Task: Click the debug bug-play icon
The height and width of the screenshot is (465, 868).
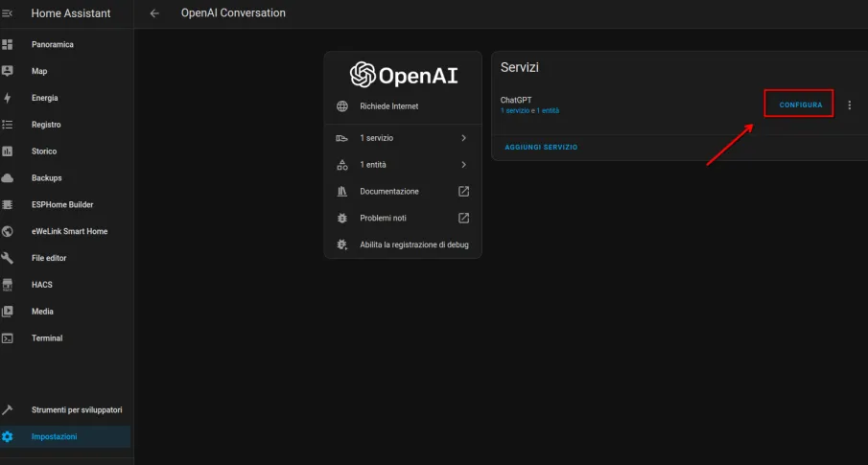Action: click(x=342, y=244)
